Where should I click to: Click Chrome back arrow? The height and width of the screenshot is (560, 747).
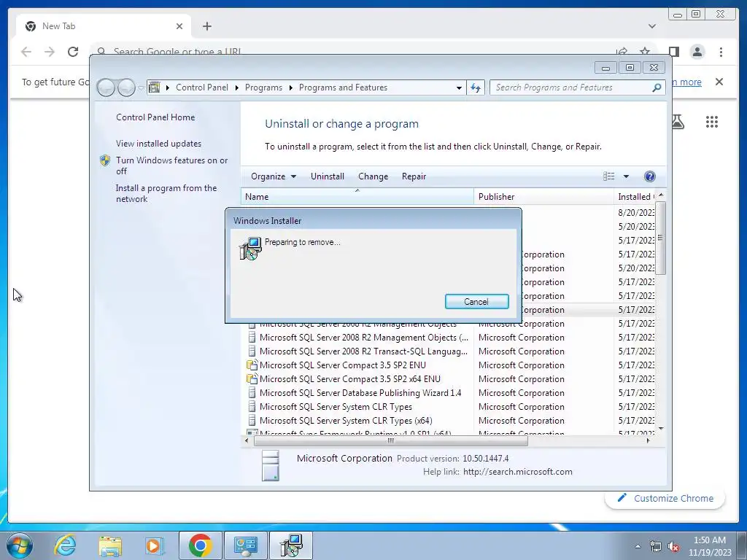[x=26, y=52]
